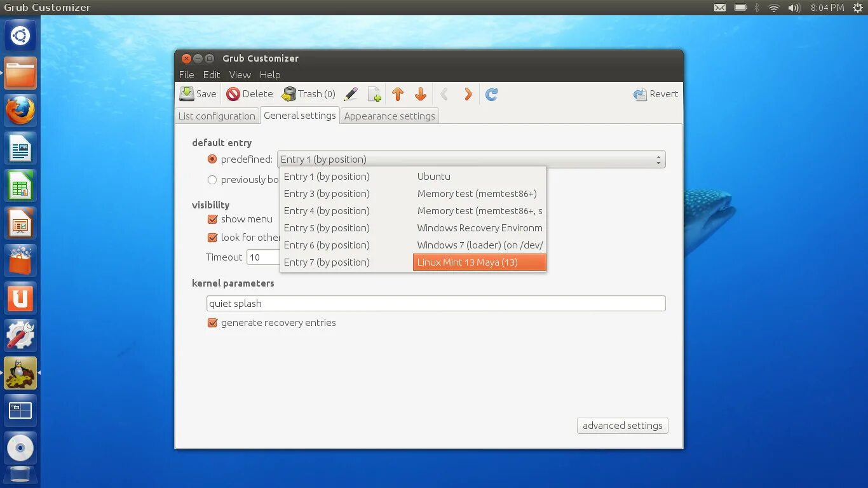The height and width of the screenshot is (488, 868).
Task: Open the Trash (0) list
Action: [x=309, y=94]
